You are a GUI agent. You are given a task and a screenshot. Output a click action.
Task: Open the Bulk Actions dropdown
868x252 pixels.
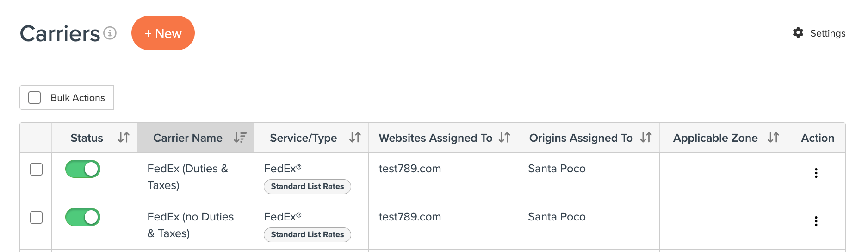click(x=78, y=98)
